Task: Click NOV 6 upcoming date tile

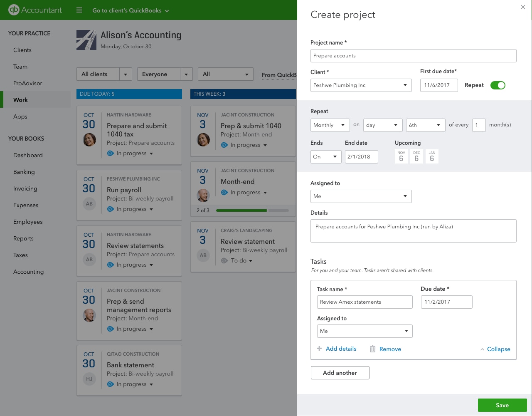Action: [x=401, y=156]
